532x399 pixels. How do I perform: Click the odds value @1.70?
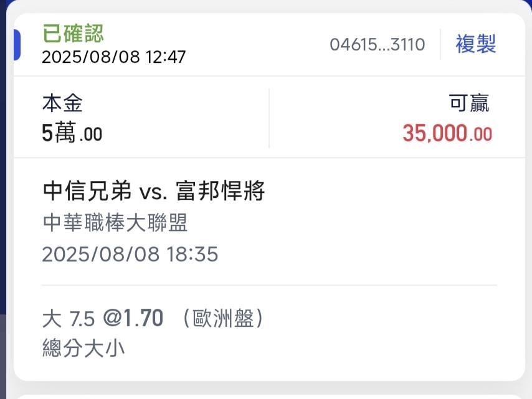(133, 319)
